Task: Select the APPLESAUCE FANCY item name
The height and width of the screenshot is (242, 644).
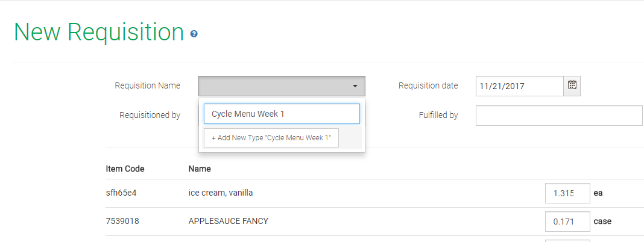Action: pos(229,221)
